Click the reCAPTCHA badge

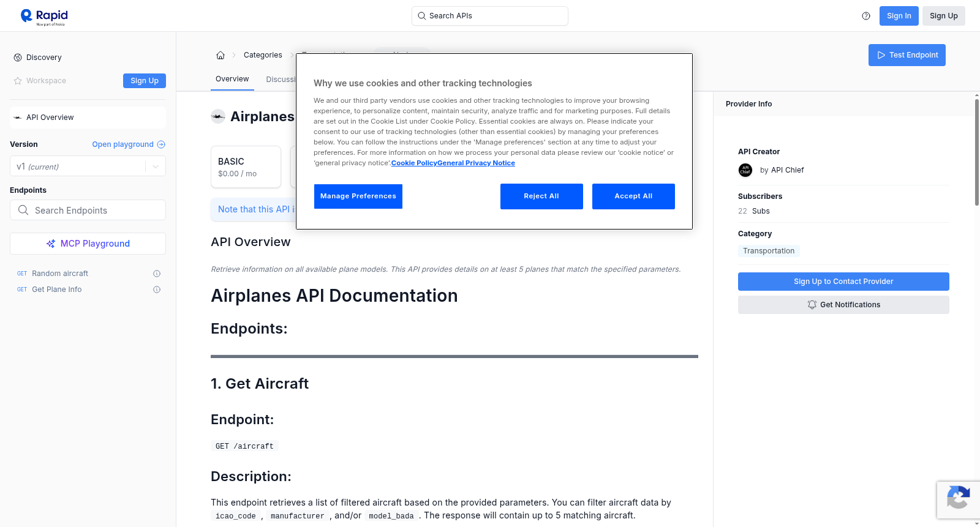(958, 500)
